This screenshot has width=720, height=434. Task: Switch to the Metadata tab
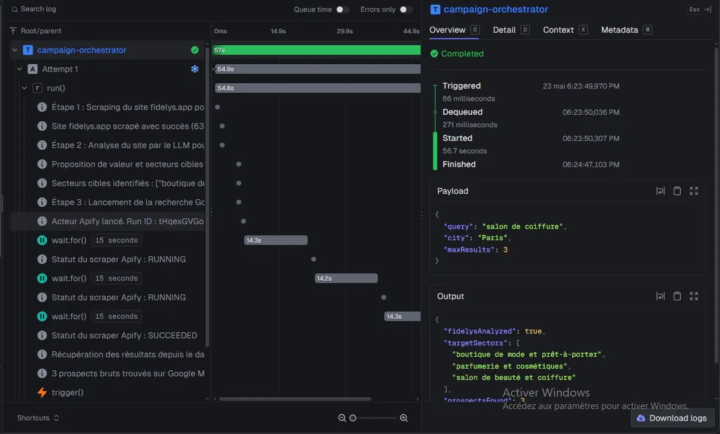coord(626,30)
